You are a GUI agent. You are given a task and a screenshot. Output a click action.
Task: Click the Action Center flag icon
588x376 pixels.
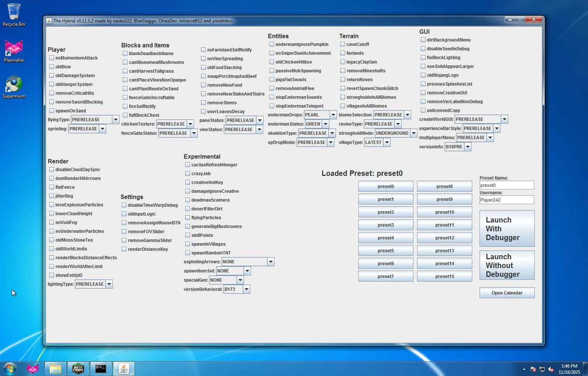533,369
